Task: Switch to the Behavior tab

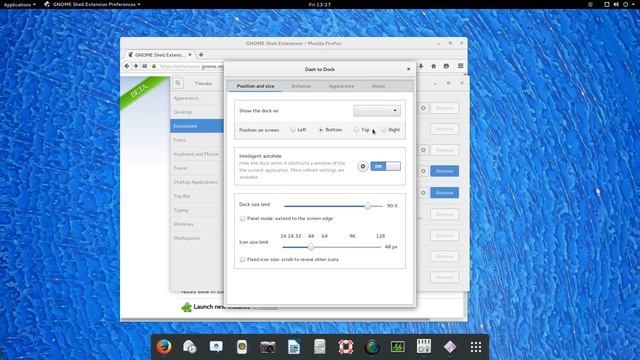Action: 301,86
